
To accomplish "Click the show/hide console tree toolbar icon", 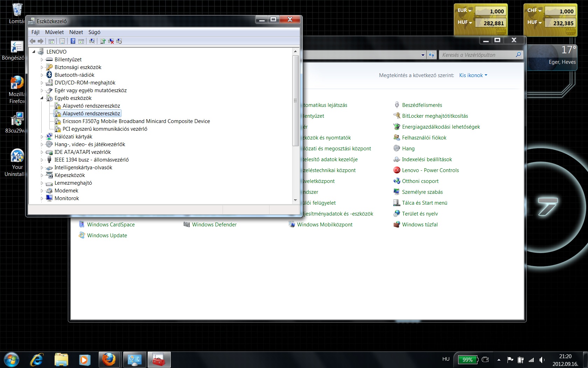I will [x=51, y=41].
